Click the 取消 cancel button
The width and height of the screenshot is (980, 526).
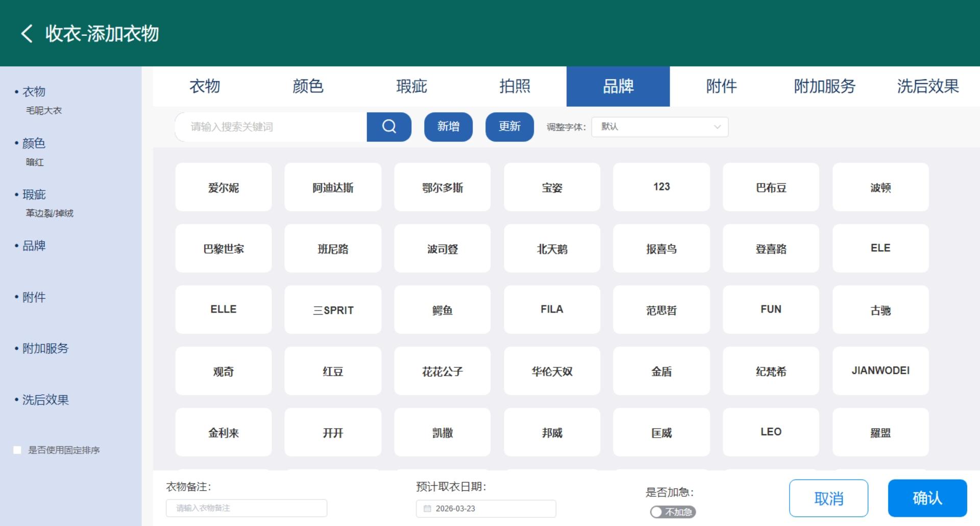[x=828, y=498]
